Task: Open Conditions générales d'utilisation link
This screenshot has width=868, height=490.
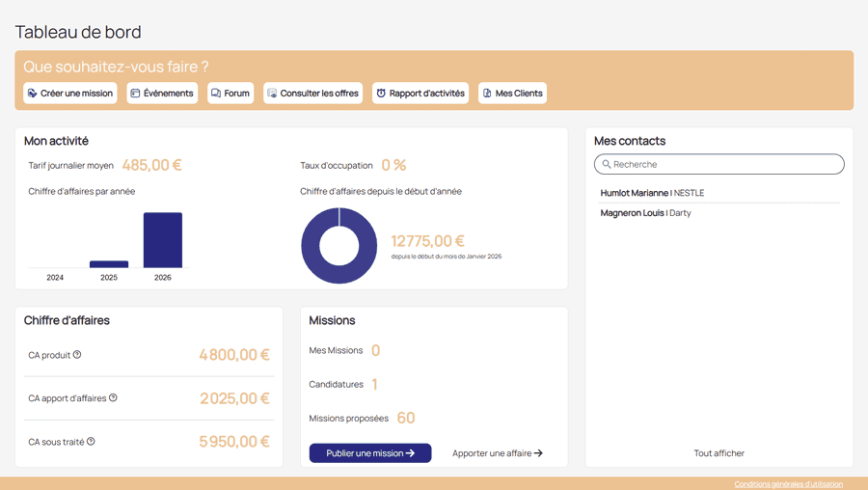Action: (788, 484)
